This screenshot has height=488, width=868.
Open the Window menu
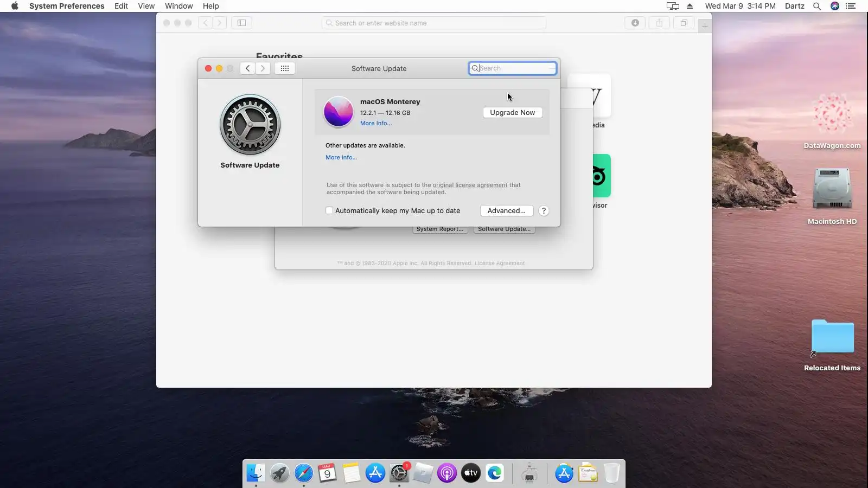pyautogui.click(x=179, y=6)
